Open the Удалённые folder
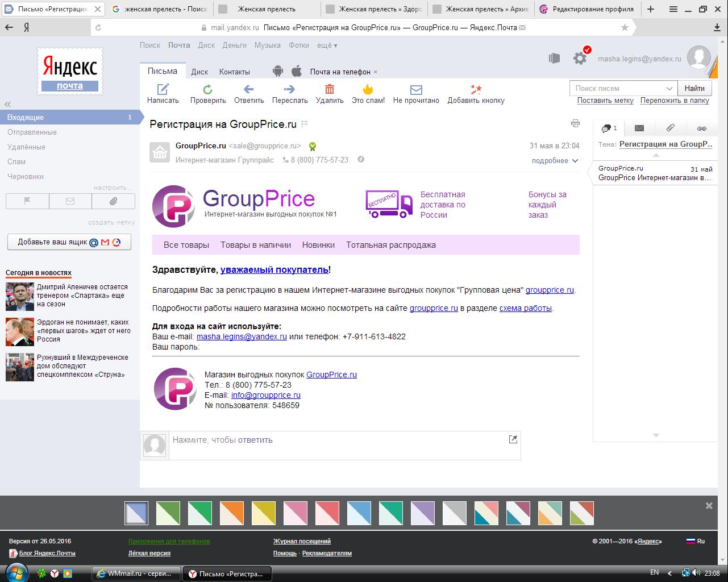Screen dimensions: 728x582 click(x=26, y=147)
